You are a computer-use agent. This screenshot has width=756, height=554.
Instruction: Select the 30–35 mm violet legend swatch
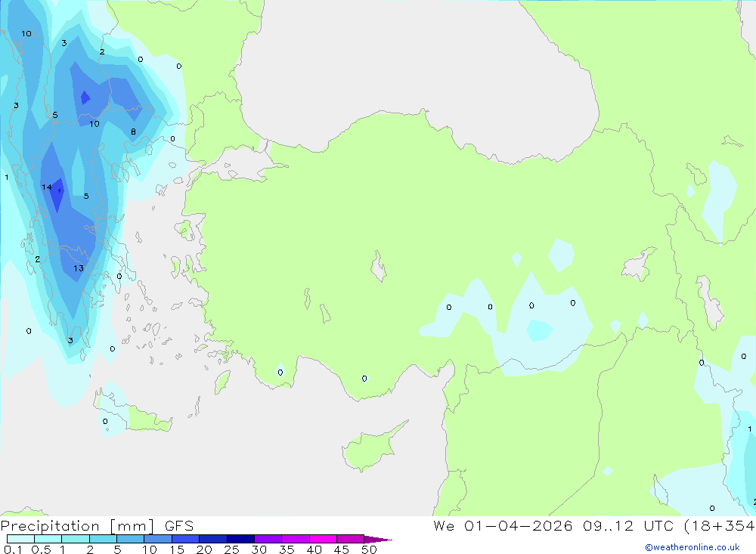point(268,539)
